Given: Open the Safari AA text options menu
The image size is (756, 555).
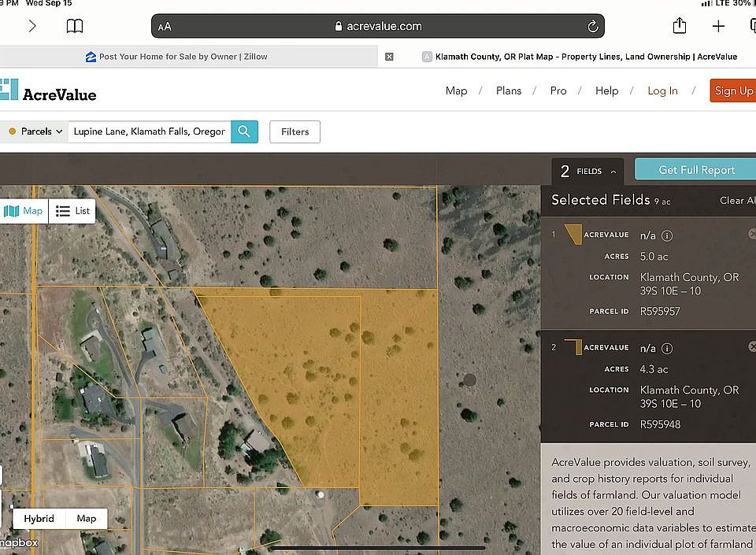Looking at the screenshot, I should [165, 27].
